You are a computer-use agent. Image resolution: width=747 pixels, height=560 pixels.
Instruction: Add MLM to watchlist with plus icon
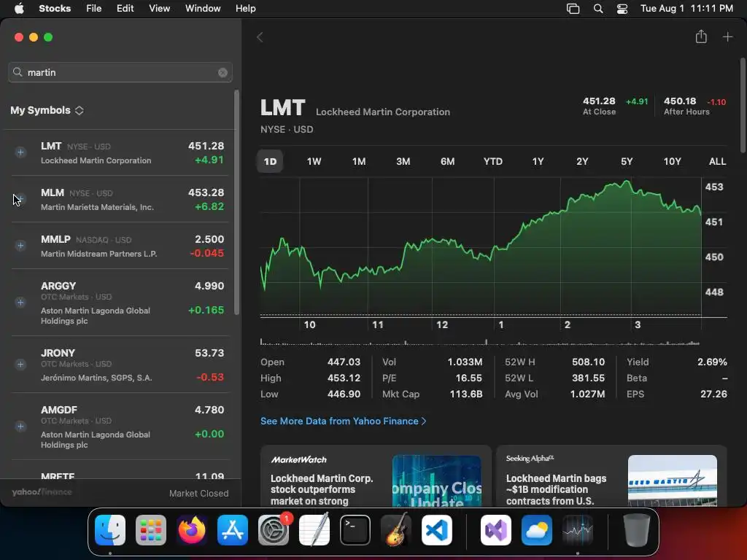(x=20, y=199)
